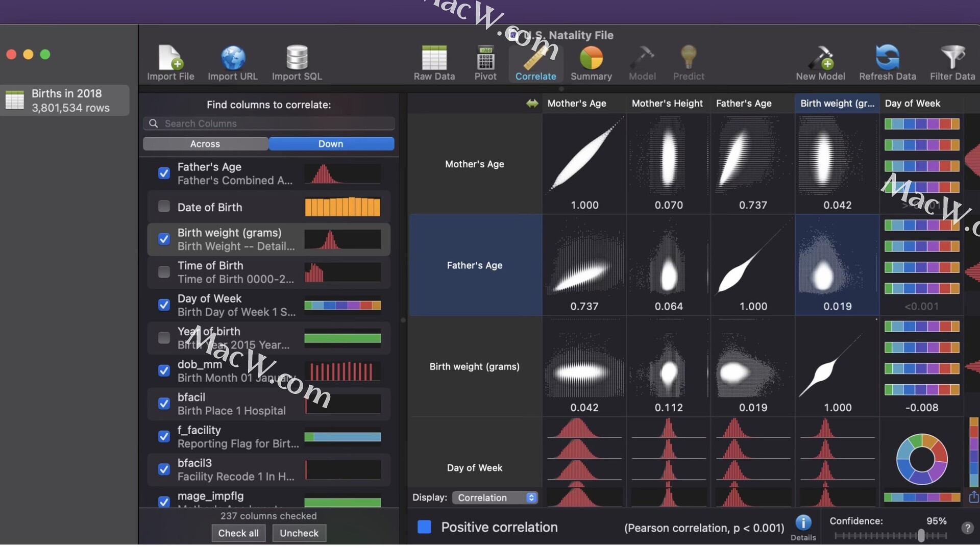Open the Import File tool

[170, 63]
